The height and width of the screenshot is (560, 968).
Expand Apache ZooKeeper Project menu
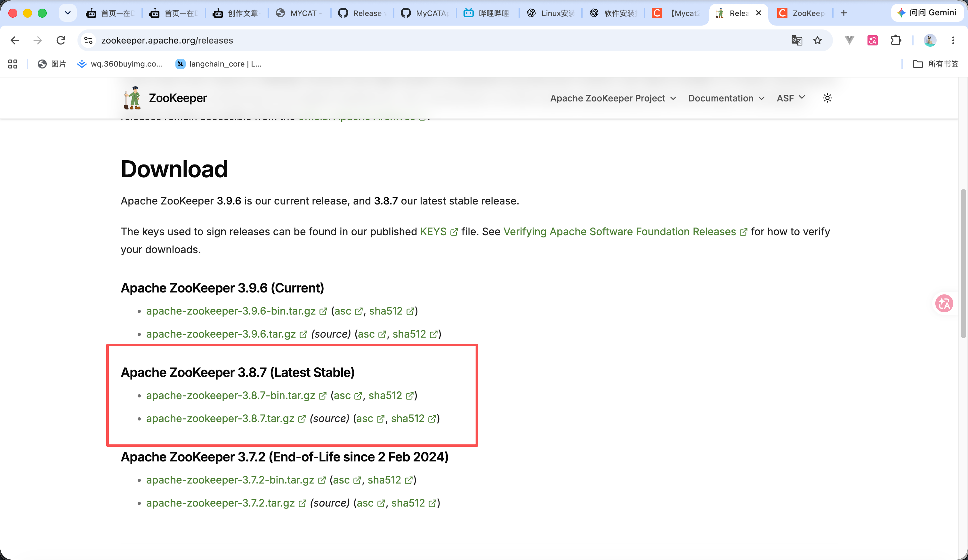click(x=613, y=98)
